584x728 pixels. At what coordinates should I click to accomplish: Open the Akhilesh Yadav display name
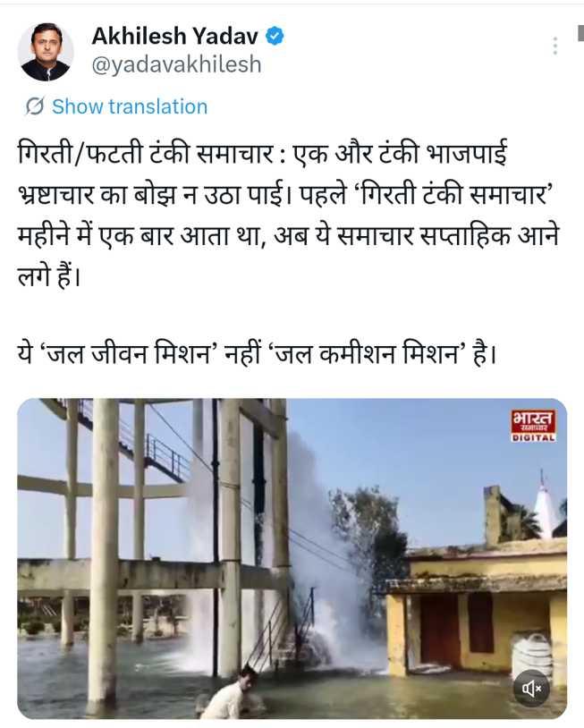click(175, 36)
